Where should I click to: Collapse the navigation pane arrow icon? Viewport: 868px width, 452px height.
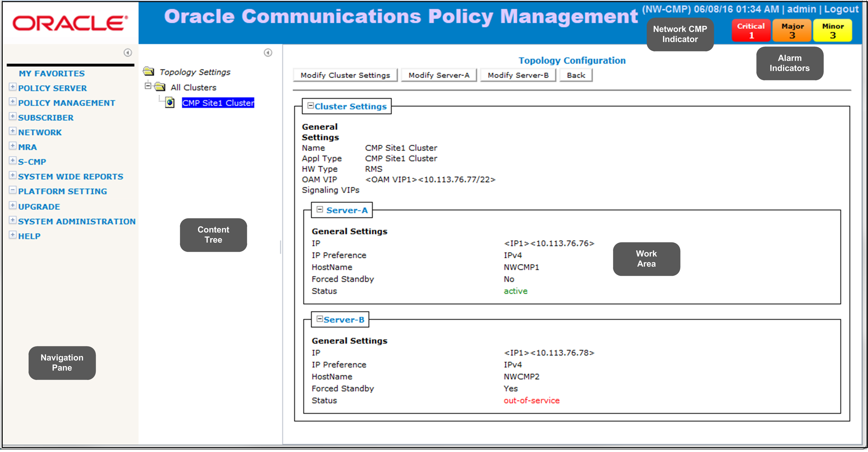(x=128, y=53)
